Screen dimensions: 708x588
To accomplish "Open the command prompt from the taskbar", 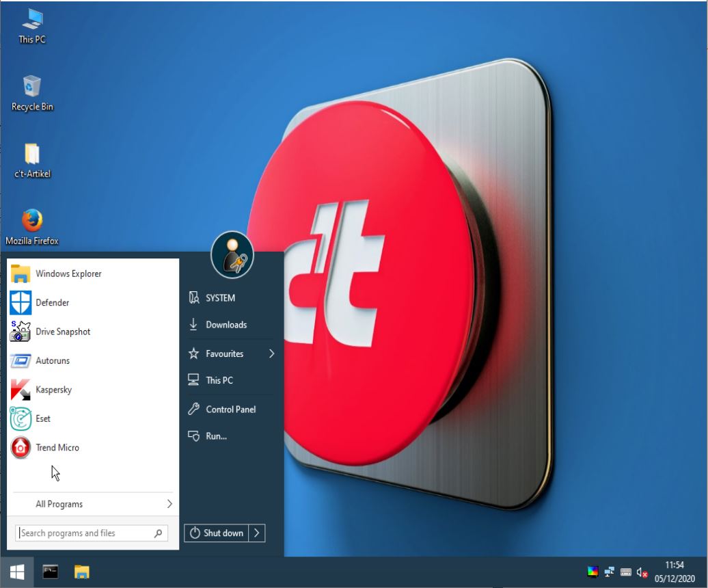I will [49, 572].
